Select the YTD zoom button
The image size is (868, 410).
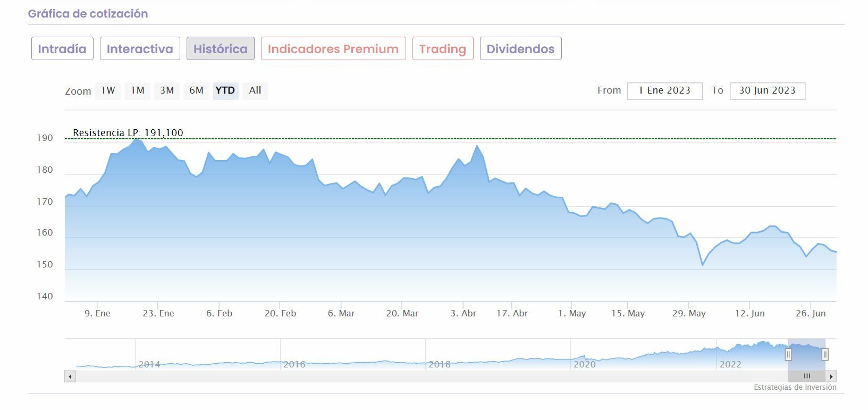(x=225, y=90)
